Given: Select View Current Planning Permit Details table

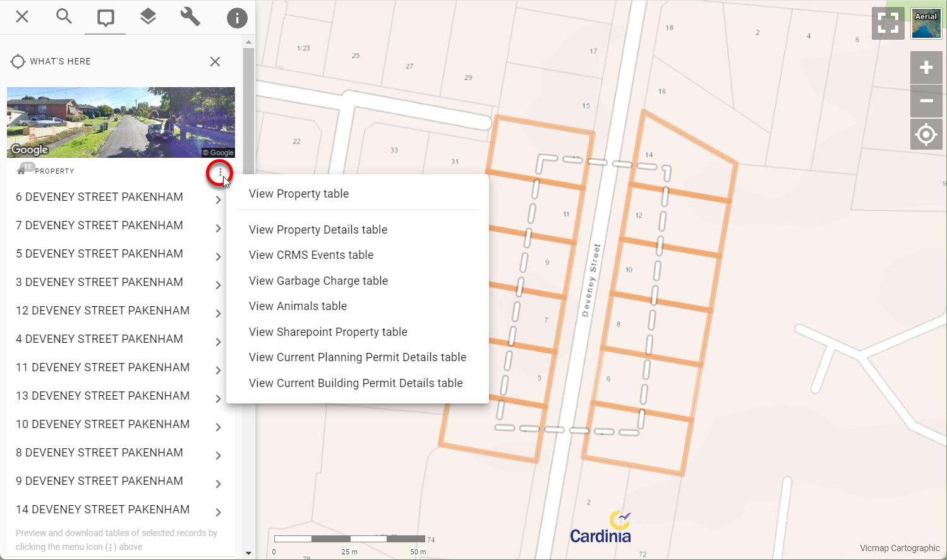Looking at the screenshot, I should click(358, 357).
